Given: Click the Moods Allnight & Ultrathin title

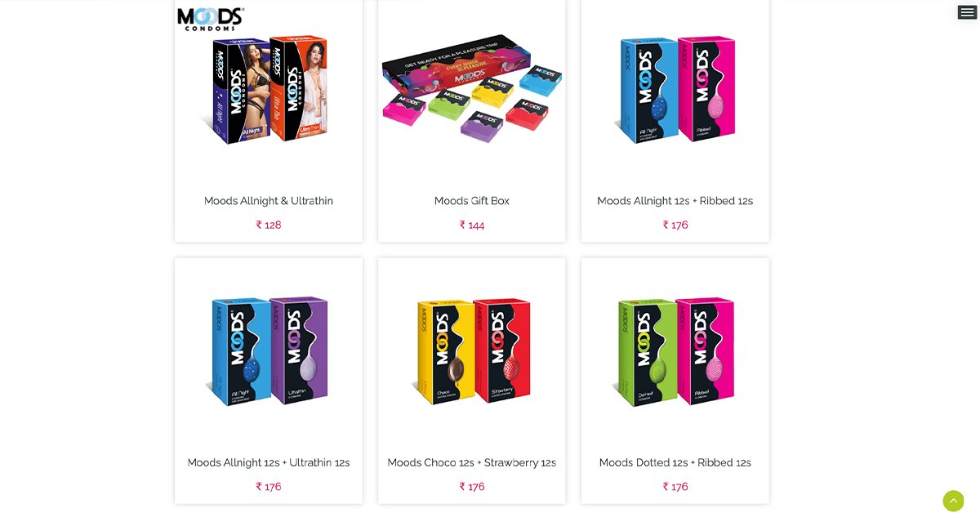Looking at the screenshot, I should (269, 201).
